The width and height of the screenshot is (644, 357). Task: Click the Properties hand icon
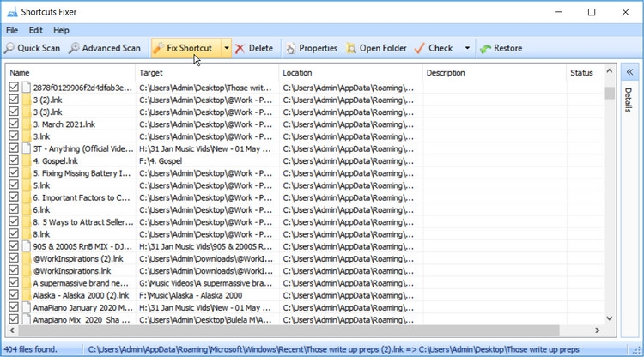290,48
